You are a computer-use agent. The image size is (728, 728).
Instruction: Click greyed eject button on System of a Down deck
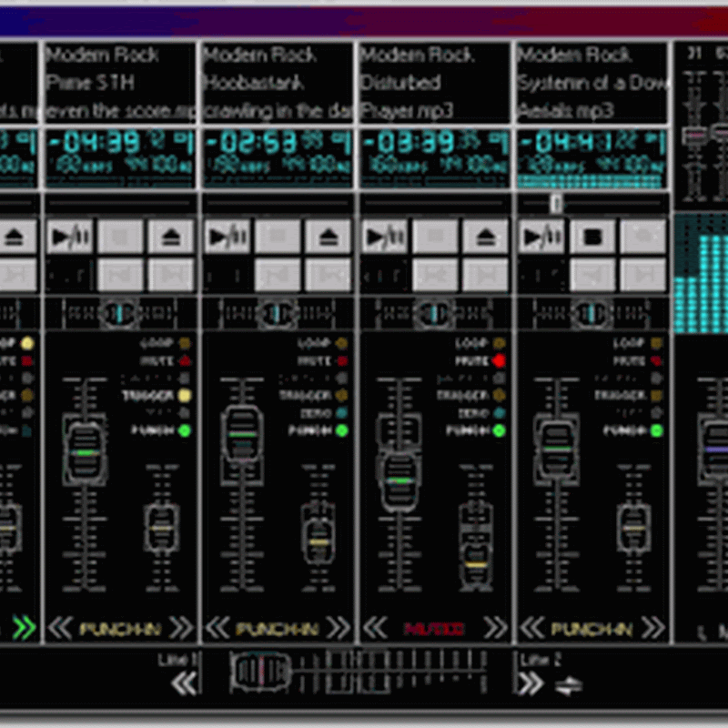click(x=643, y=237)
